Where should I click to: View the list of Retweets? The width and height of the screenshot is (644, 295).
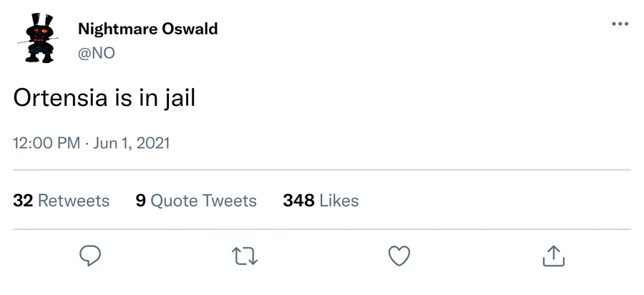[73, 200]
